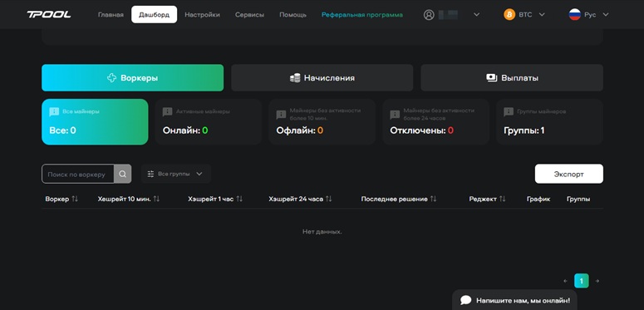644x310 pixels.
Task: Select the Офлайн miners card
Action: pyautogui.click(x=322, y=121)
